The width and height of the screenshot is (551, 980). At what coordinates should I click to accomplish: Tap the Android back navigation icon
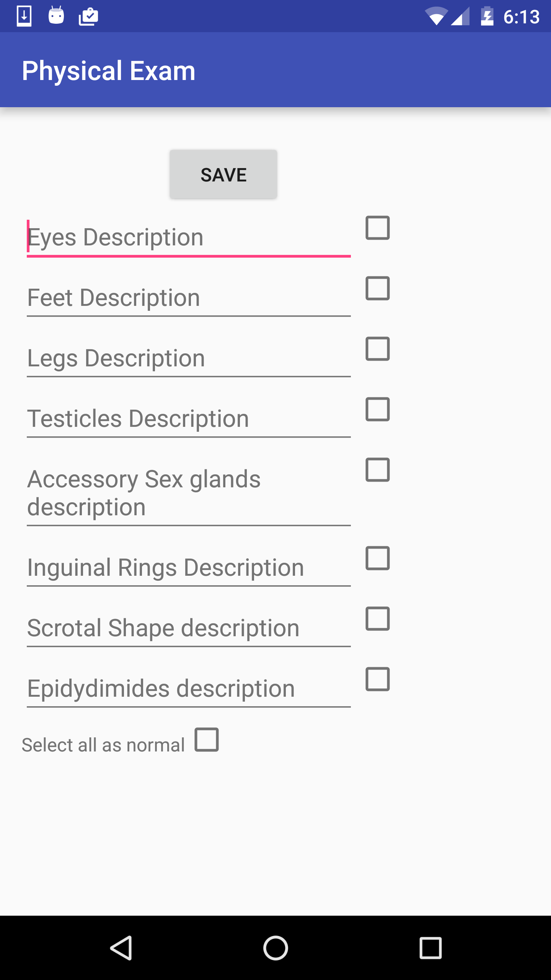(x=122, y=948)
